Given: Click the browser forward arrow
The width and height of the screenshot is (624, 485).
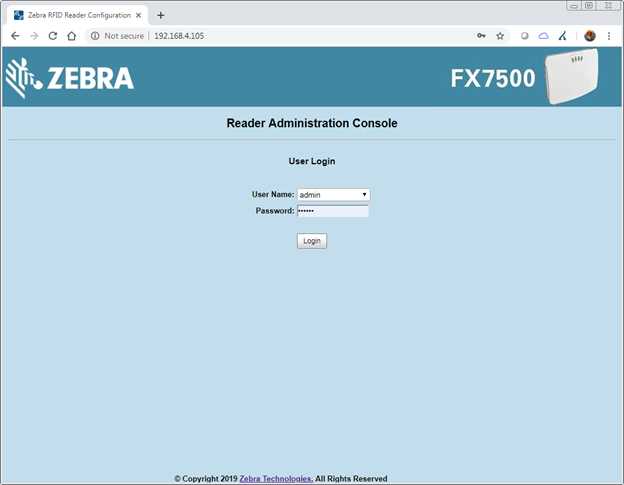Looking at the screenshot, I should coord(34,36).
